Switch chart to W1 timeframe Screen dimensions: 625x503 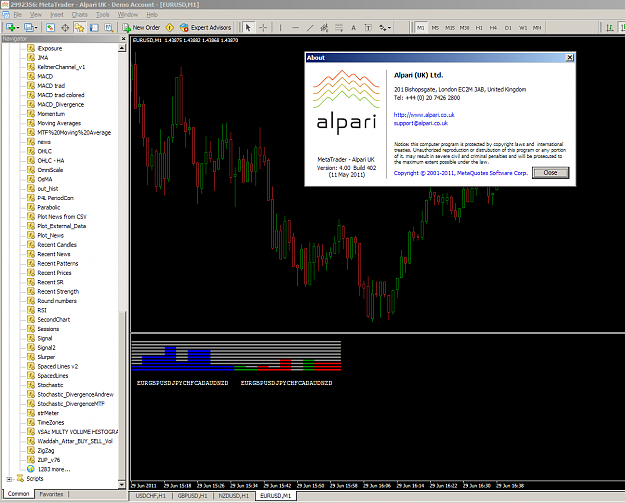click(523, 28)
